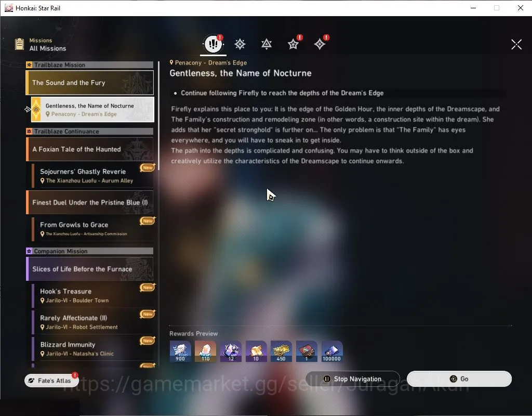Viewport: 532px width, 416px height.
Task: View the 100000 credits reward icon
Action: coord(332,351)
